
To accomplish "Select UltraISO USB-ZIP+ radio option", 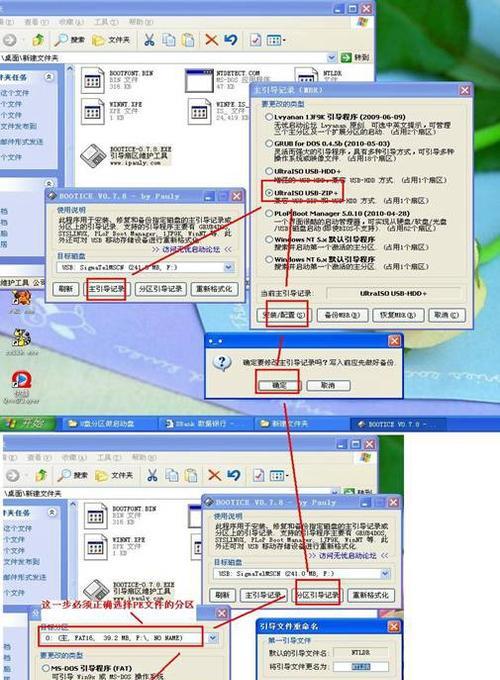I will click(x=269, y=193).
